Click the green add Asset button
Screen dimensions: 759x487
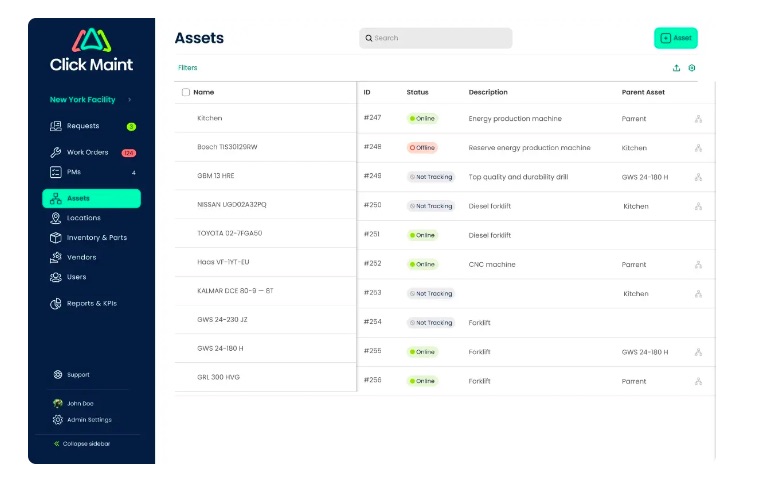[675, 38]
